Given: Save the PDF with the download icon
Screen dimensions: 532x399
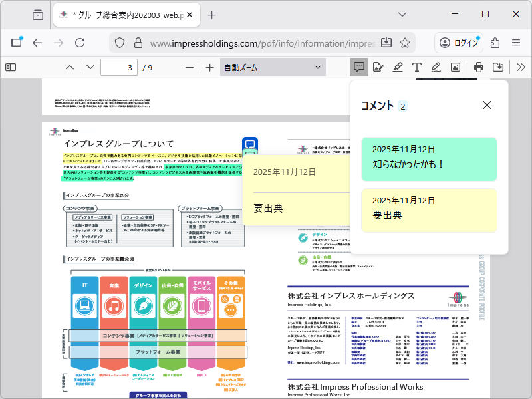Looking at the screenshot, I should [x=497, y=66].
